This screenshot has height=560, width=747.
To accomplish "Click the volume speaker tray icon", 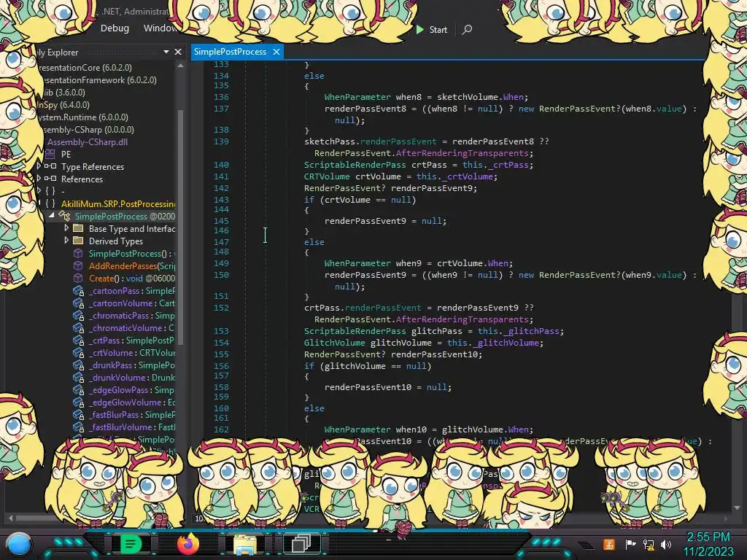I will [x=666, y=544].
